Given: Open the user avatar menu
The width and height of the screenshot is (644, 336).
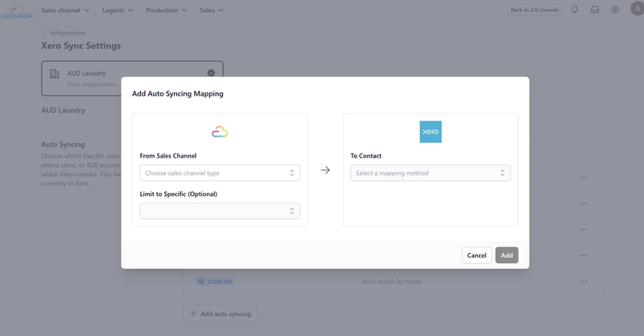Looking at the screenshot, I should 637,9.
